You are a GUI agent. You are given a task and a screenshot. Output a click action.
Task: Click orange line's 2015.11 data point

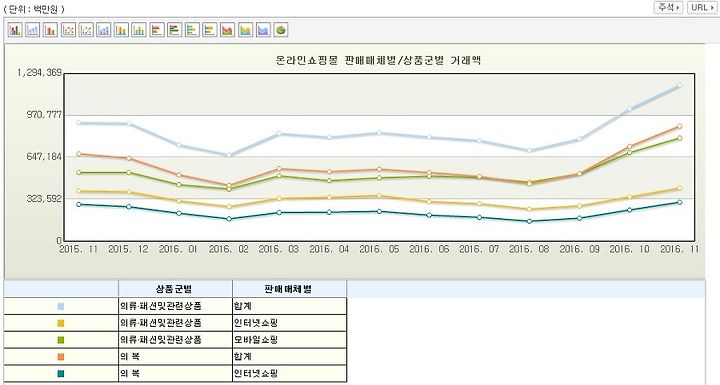[79, 154]
